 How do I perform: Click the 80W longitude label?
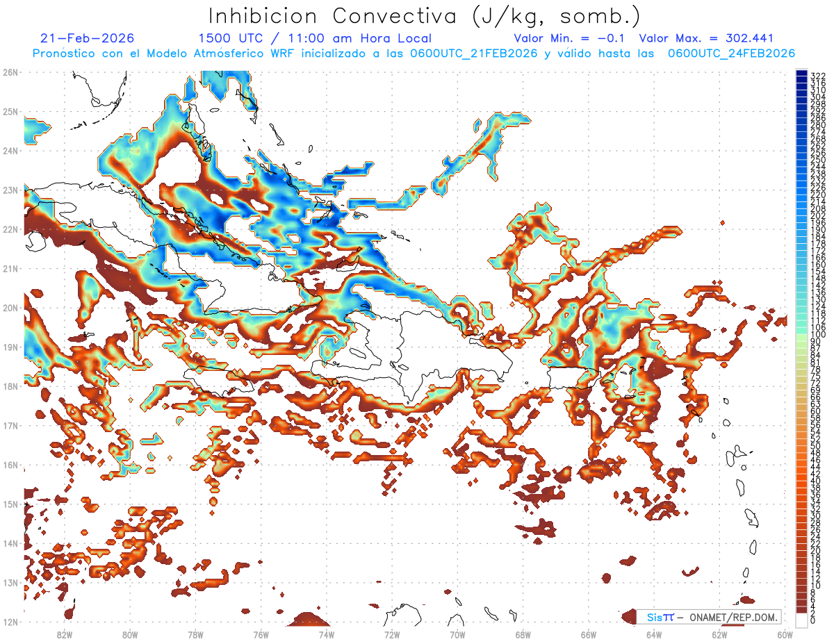click(130, 634)
